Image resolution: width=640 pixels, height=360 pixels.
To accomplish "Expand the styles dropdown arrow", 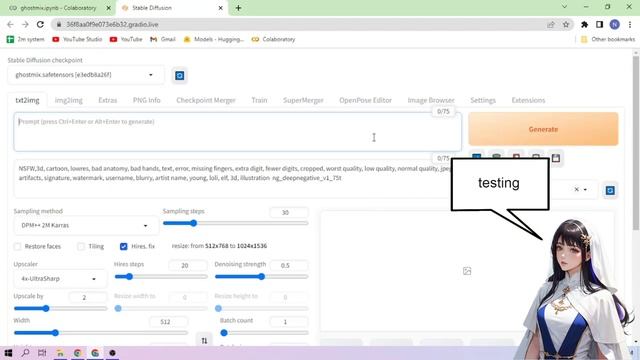I will [585, 189].
